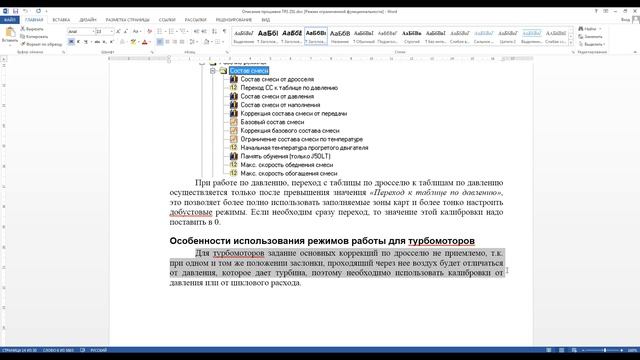Apply strikethrough formatting (abc)
The image size is (640, 360).
(97, 42)
